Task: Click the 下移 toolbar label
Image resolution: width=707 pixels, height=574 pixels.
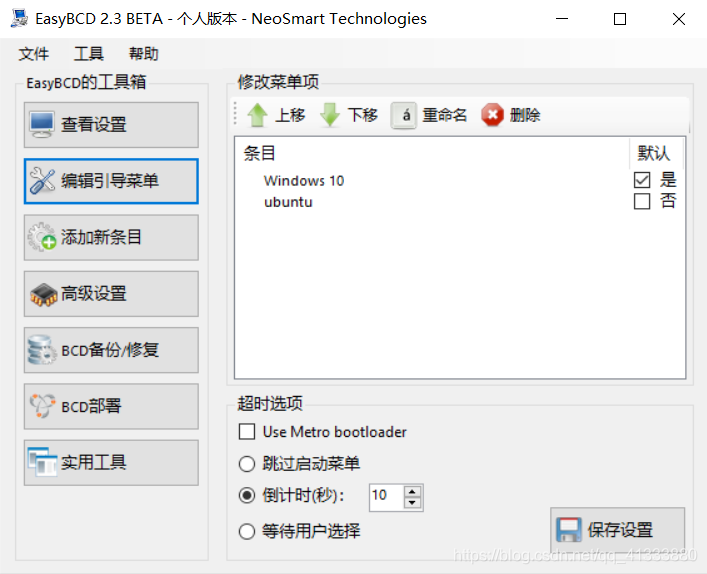Action: tap(363, 115)
